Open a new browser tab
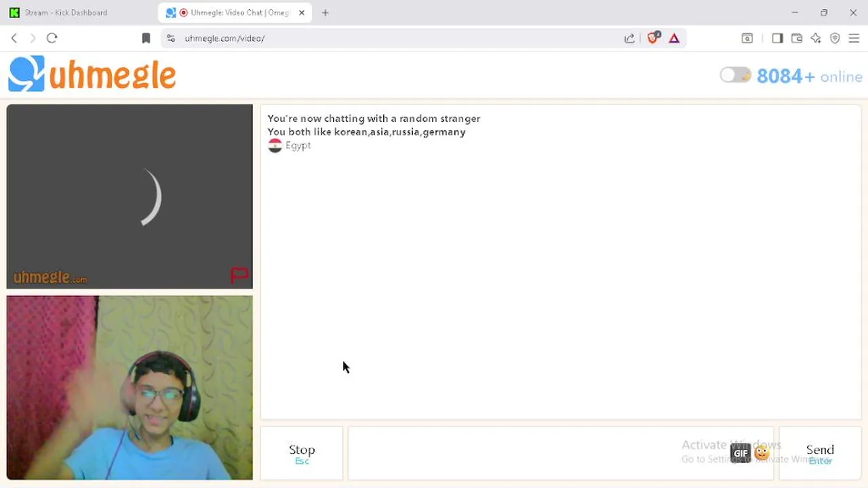 (x=325, y=12)
